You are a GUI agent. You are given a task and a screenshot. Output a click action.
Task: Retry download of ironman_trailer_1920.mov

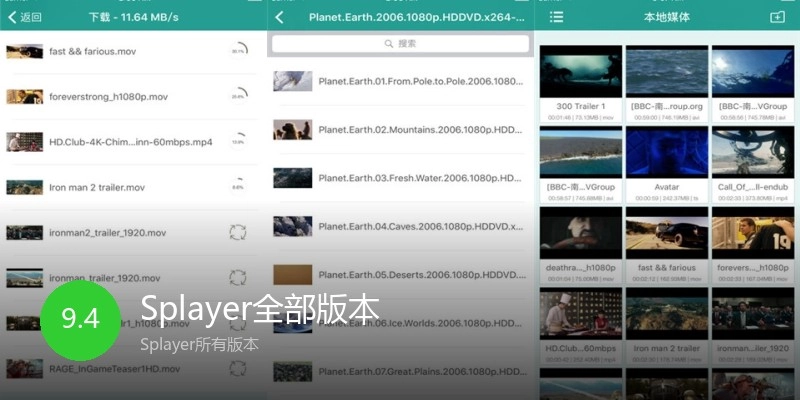point(238,278)
